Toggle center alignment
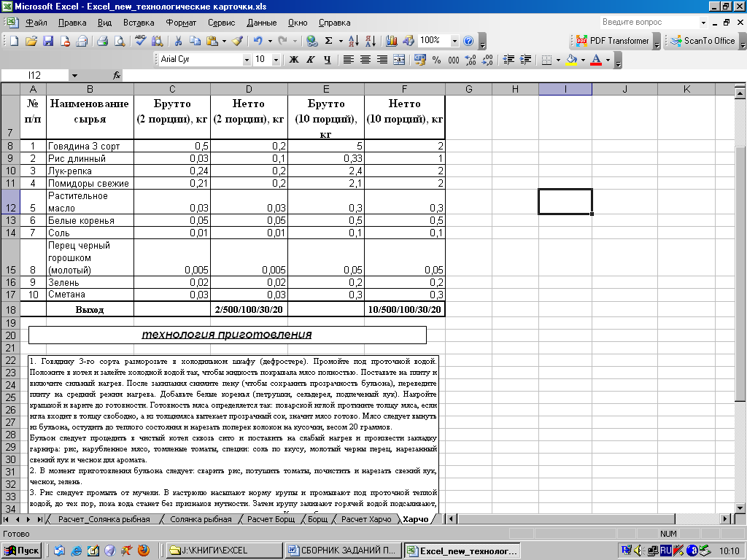 pos(365,60)
